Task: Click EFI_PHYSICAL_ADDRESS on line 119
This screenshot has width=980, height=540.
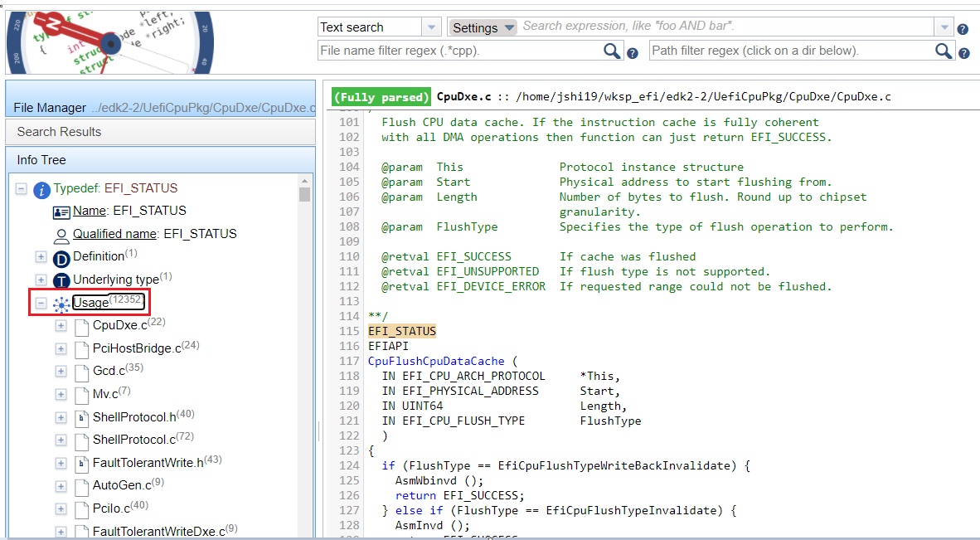Action: click(470, 392)
